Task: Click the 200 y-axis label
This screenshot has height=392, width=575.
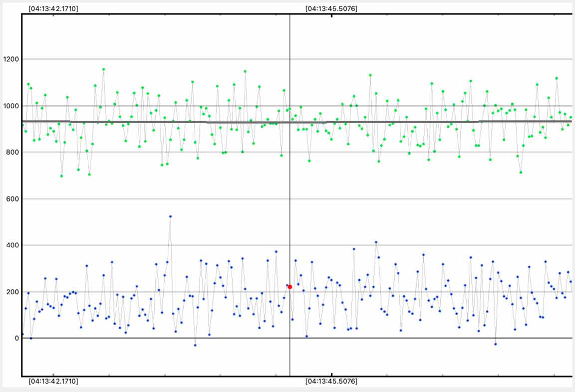Action: (x=12, y=292)
